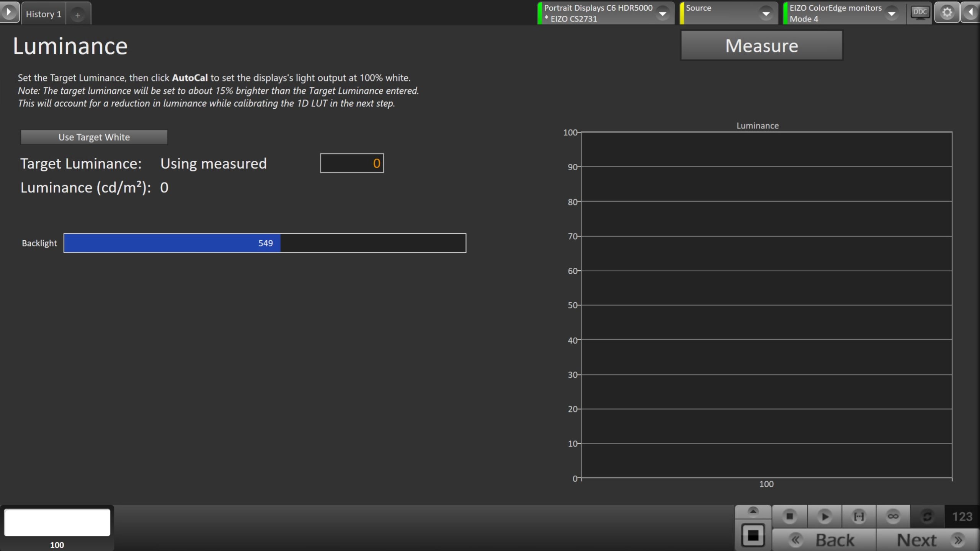Open the settings gear icon
This screenshot has width=980, height=551.
947,13
